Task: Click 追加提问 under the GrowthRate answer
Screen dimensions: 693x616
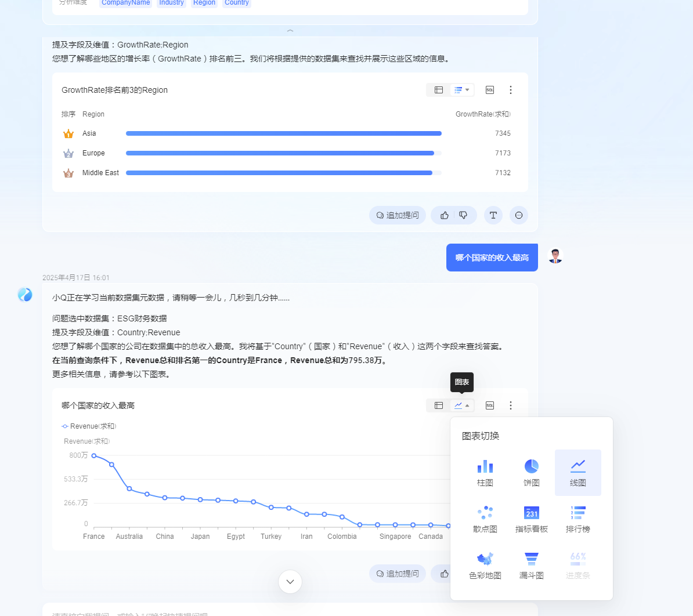Action: (398, 216)
